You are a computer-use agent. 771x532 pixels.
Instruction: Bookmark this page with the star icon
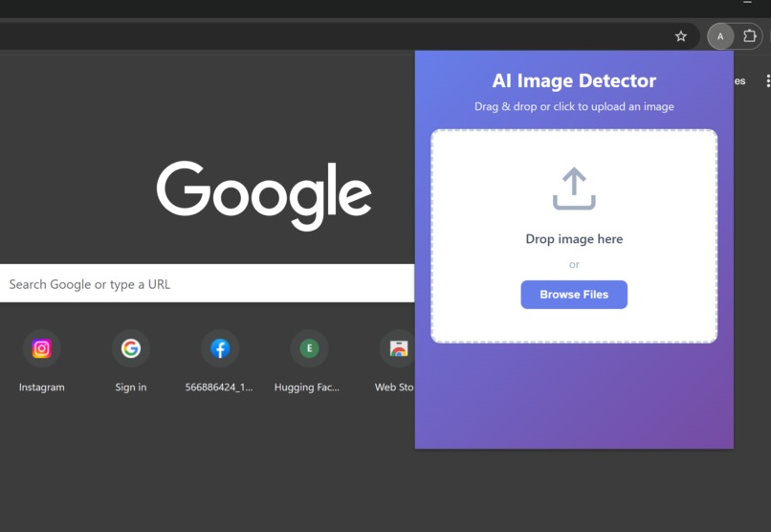680,36
